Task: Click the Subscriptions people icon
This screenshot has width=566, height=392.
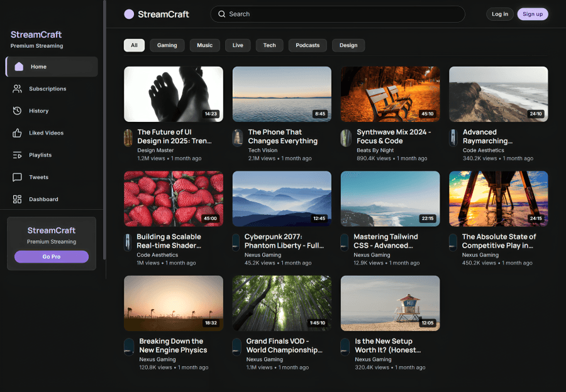Action: click(17, 89)
